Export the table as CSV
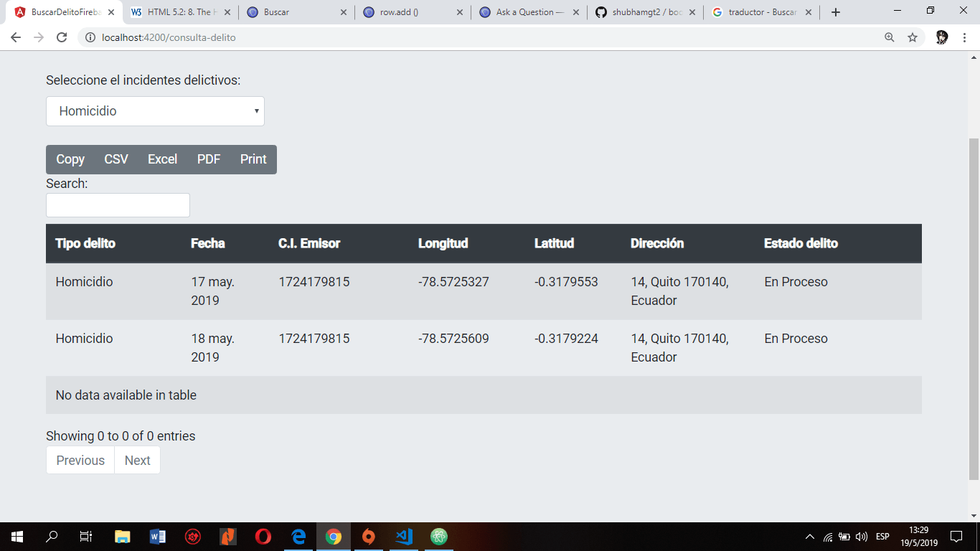 coord(116,159)
